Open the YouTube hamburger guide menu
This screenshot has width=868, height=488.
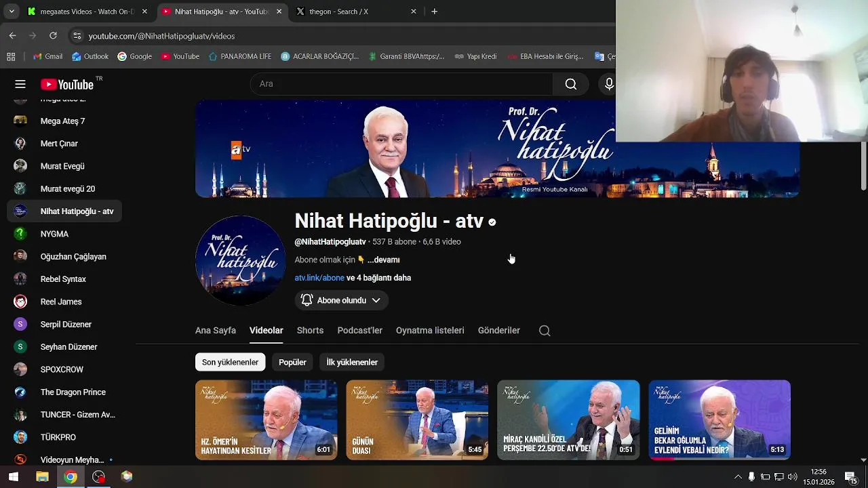20,84
